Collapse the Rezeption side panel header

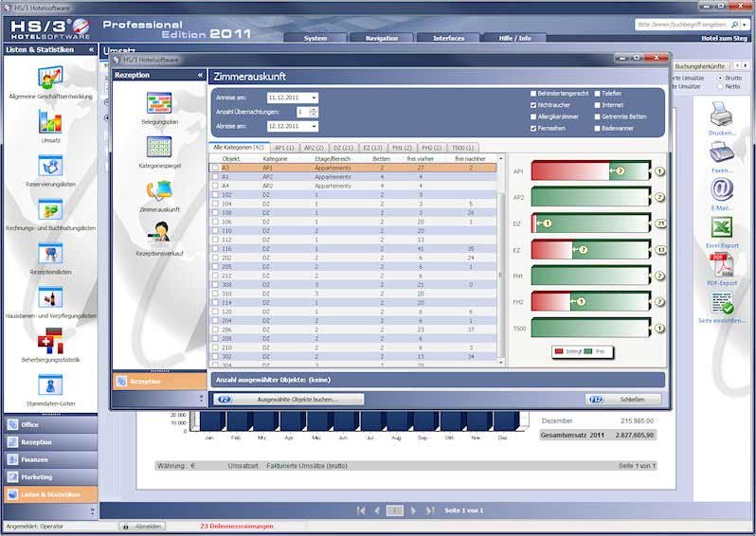point(200,75)
